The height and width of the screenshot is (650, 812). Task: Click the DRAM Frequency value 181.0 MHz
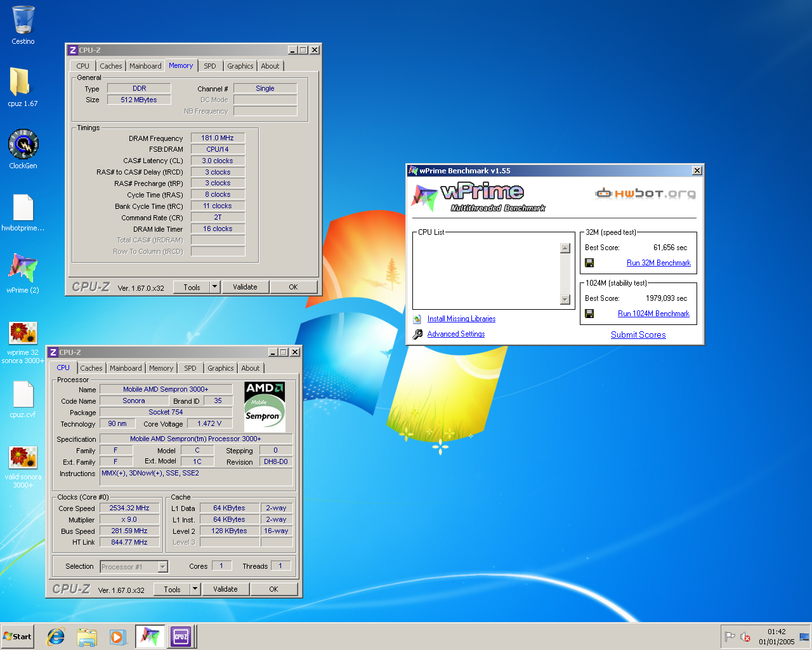(218, 138)
